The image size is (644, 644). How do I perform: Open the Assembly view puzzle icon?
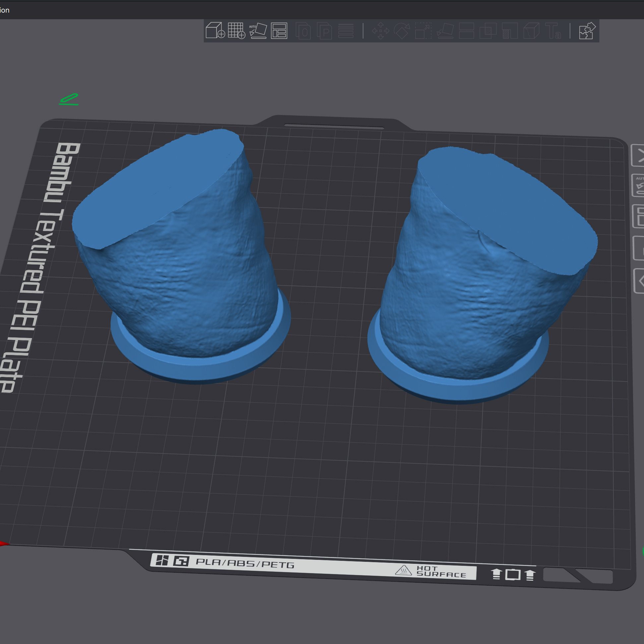click(x=587, y=31)
